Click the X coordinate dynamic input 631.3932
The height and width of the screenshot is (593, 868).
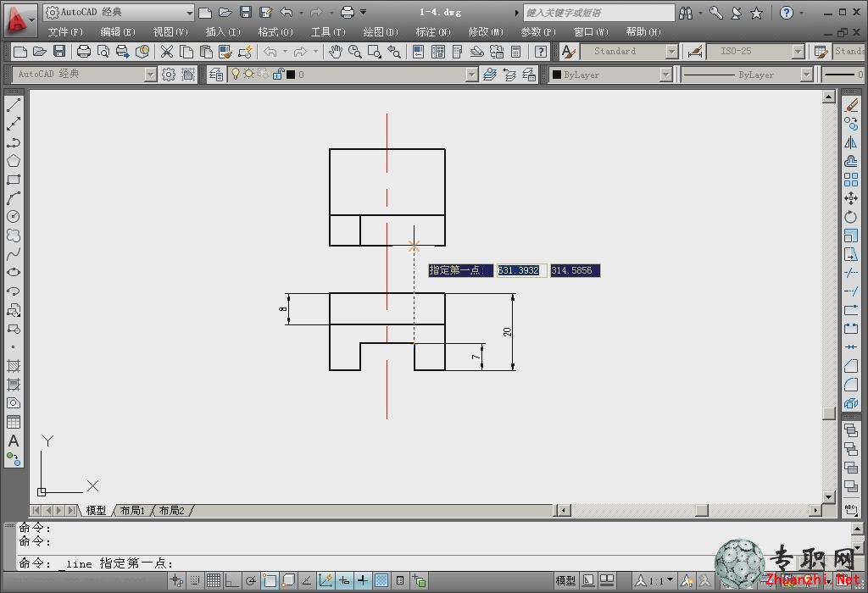pos(521,270)
